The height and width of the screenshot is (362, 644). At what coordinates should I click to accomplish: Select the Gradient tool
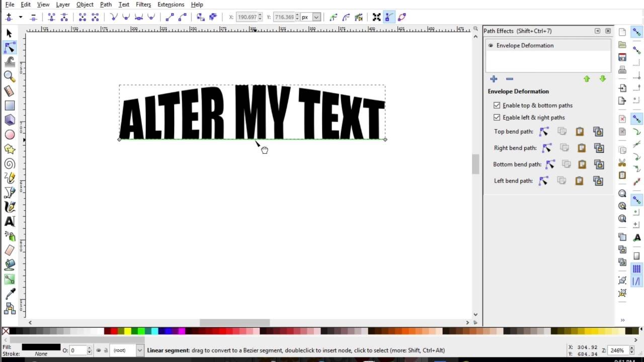pyautogui.click(x=9, y=280)
